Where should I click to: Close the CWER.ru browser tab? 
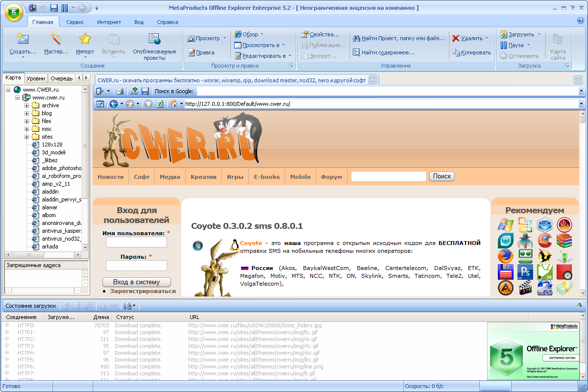372,79
